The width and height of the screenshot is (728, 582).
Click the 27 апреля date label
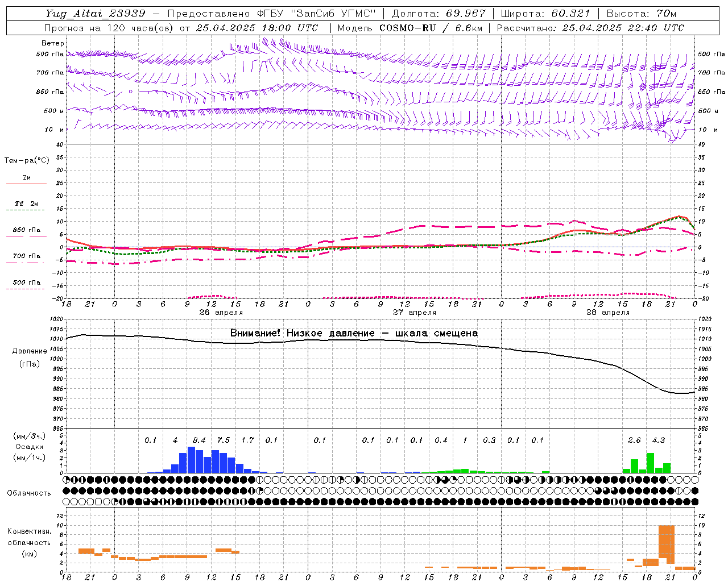click(415, 313)
